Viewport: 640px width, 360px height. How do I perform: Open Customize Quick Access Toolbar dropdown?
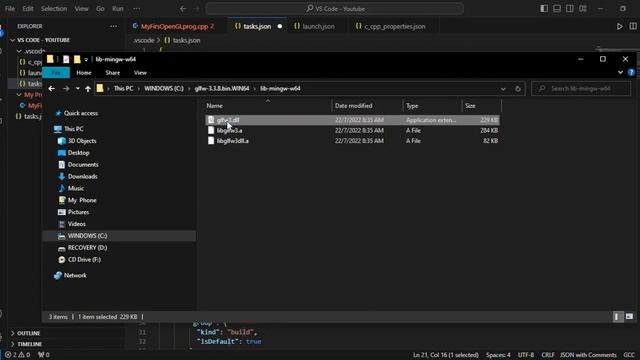point(86,60)
